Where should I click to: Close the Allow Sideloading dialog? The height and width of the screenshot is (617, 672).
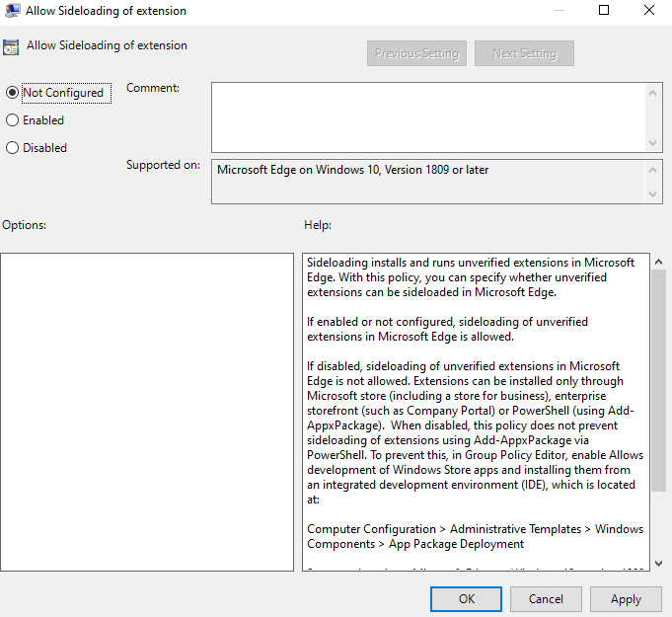click(649, 10)
